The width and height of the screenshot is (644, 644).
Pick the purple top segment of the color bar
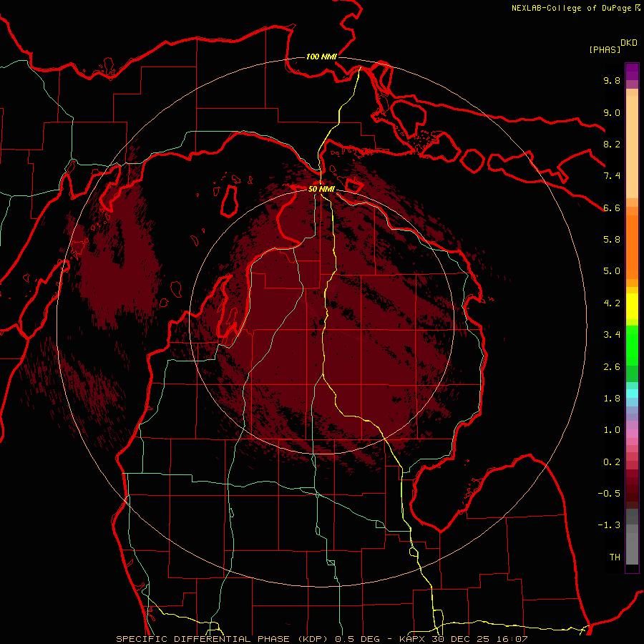(632, 72)
